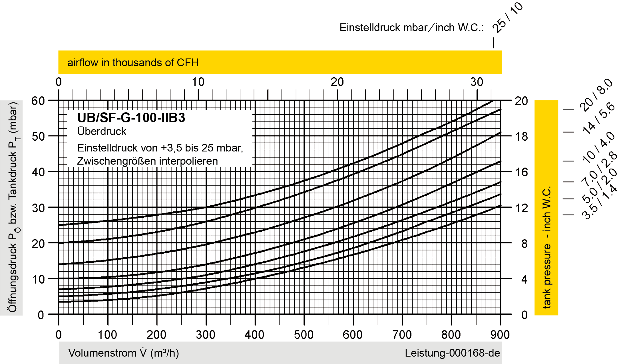The height and width of the screenshot is (364, 617).
Task: Click the 10 / 4.0 curve label
Action: tap(598, 148)
